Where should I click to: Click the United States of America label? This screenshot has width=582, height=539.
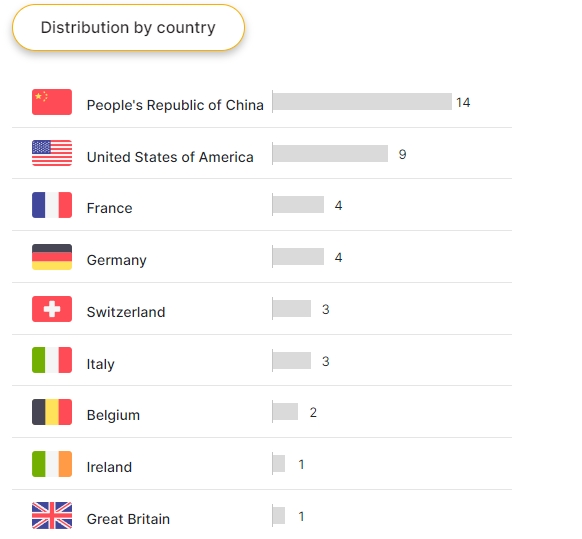170,157
